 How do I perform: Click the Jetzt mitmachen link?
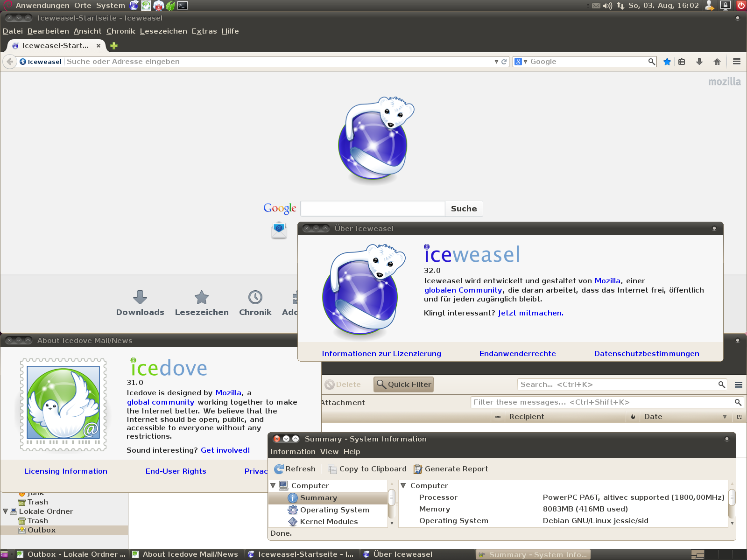[x=530, y=313]
